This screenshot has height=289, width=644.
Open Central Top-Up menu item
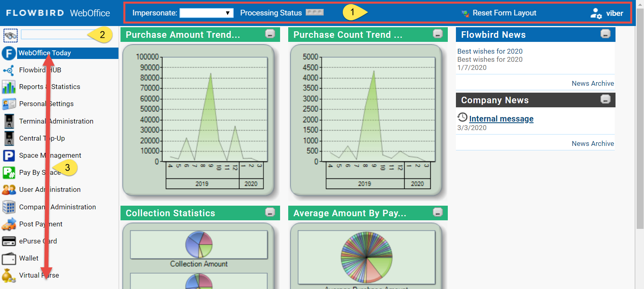click(42, 138)
